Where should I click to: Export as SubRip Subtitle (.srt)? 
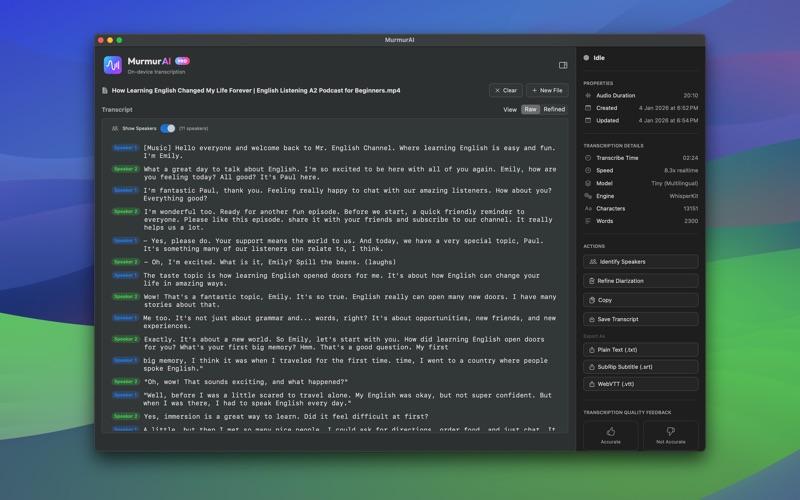pyautogui.click(x=641, y=367)
